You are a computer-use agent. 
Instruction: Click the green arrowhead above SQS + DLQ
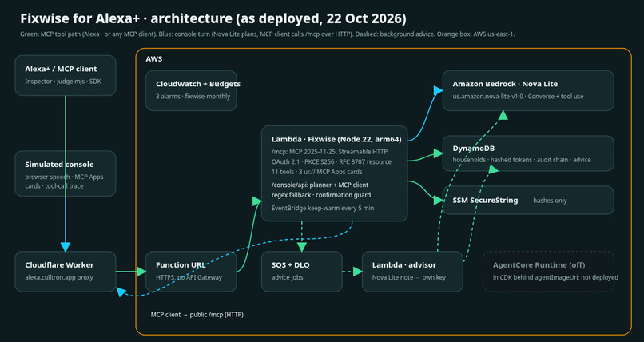(302, 247)
